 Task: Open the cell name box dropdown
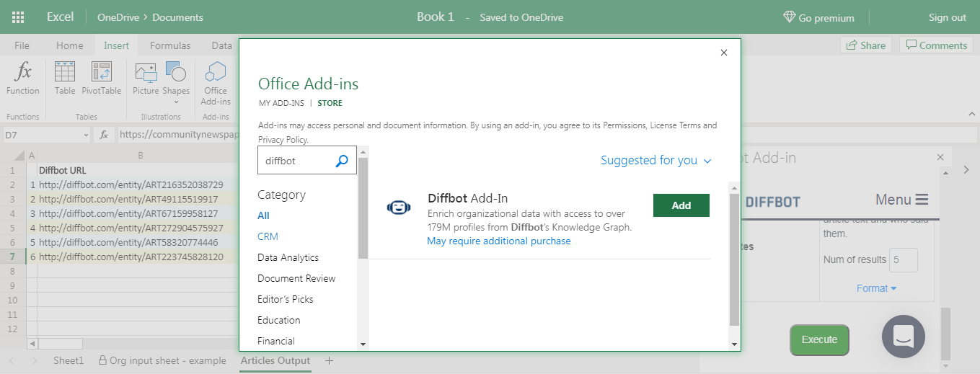[x=86, y=135]
